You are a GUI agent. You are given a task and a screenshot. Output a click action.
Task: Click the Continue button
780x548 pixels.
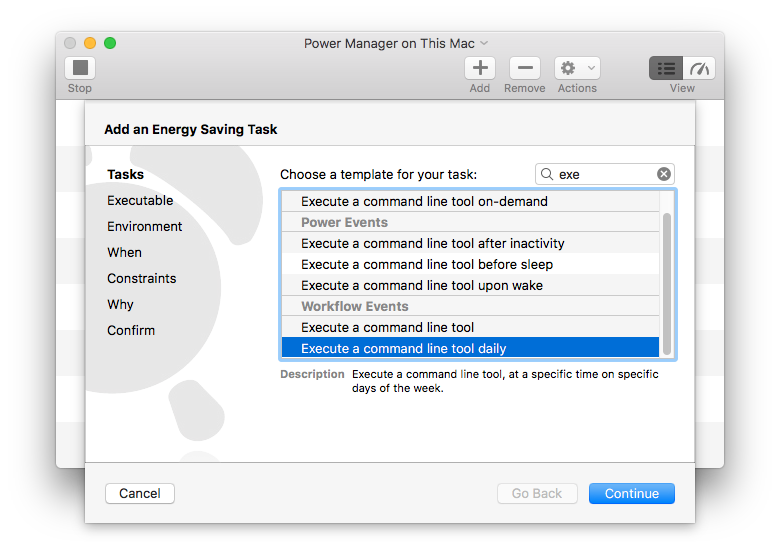632,493
